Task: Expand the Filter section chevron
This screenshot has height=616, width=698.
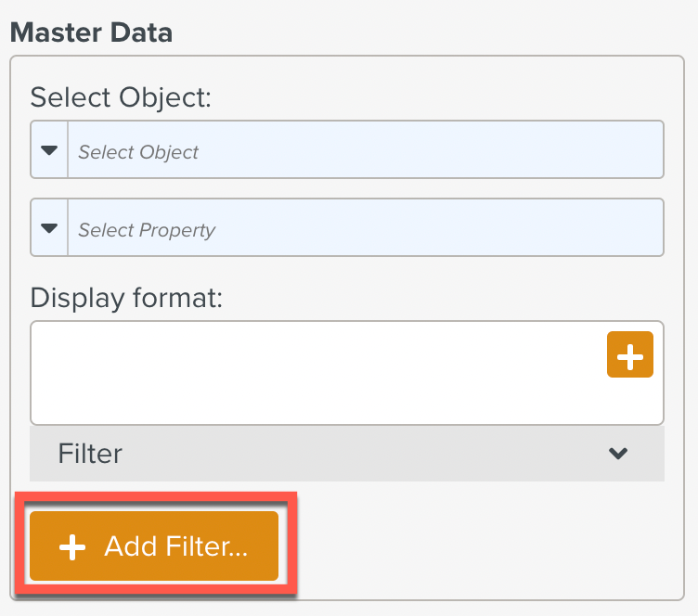Action: point(618,454)
